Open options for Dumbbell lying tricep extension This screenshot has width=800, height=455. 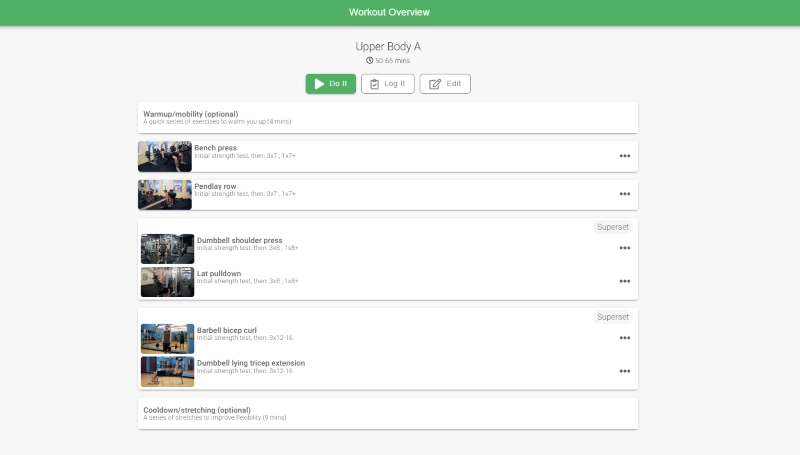[624, 371]
